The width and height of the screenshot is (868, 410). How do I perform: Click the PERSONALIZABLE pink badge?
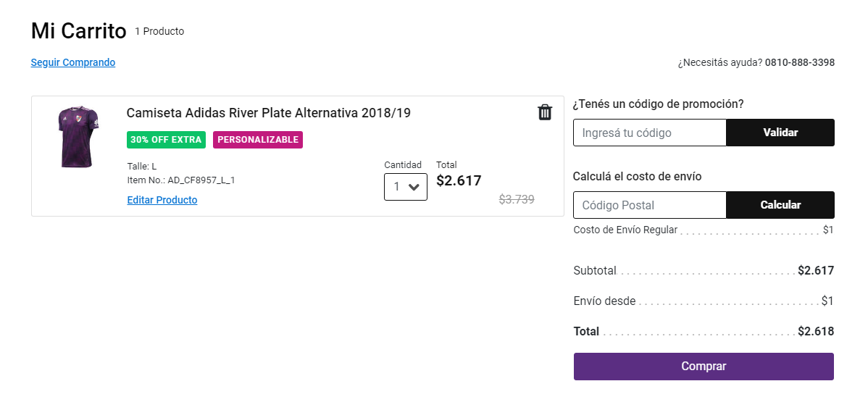click(258, 140)
